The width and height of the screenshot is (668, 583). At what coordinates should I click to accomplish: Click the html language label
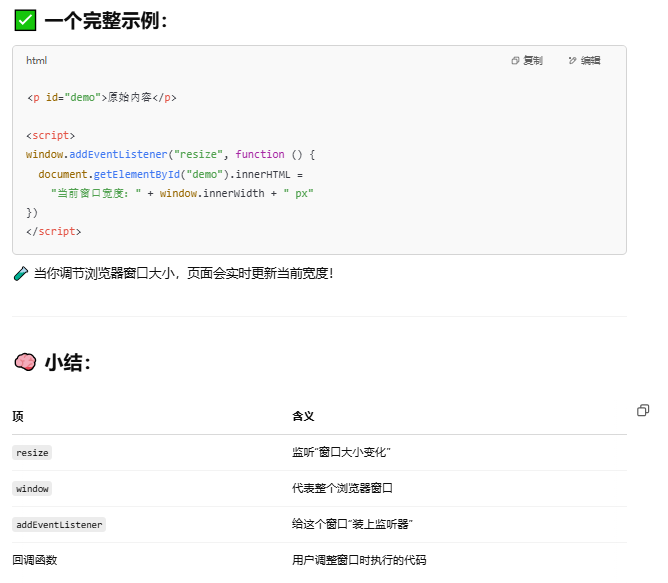37,61
